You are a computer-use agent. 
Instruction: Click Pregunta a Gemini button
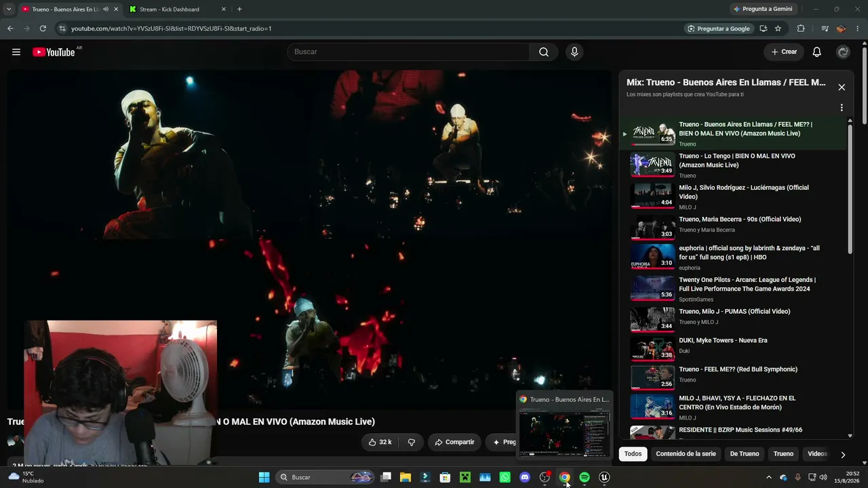click(762, 9)
